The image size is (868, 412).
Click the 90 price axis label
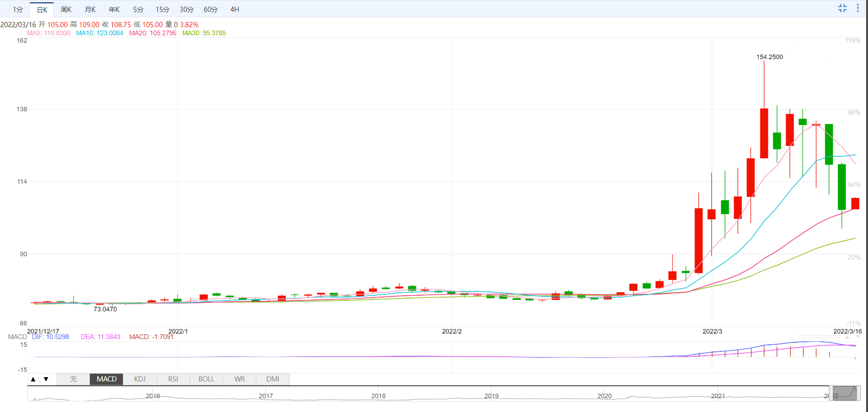(x=23, y=254)
